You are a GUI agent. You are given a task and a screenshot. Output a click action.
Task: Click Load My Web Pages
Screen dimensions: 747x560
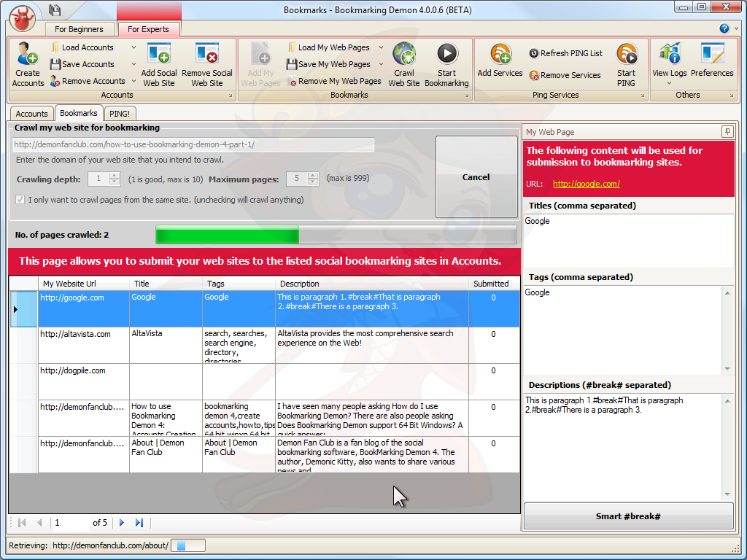coord(329,47)
